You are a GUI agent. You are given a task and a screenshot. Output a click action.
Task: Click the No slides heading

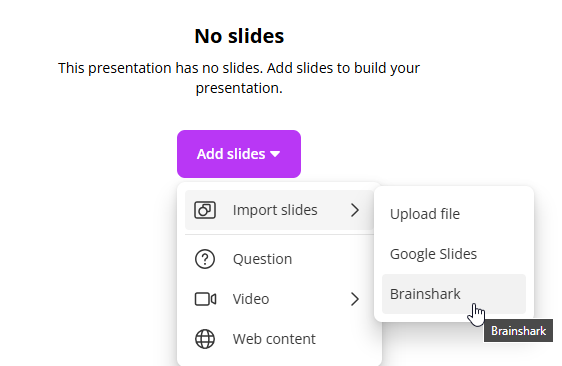pyautogui.click(x=239, y=36)
